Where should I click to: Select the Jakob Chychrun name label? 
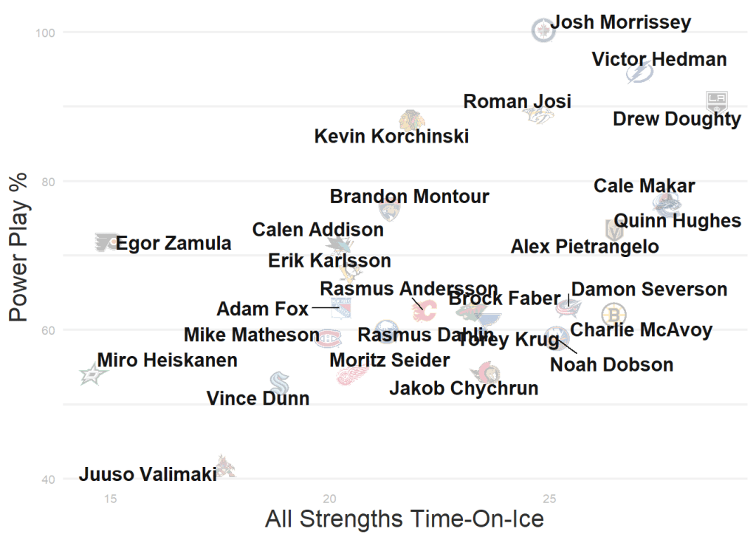464,388
